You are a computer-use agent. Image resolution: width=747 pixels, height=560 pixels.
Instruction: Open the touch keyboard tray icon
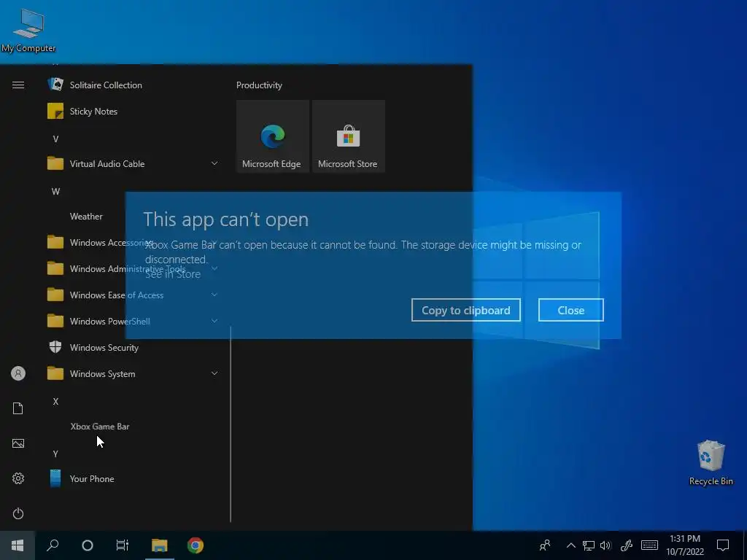coord(649,545)
